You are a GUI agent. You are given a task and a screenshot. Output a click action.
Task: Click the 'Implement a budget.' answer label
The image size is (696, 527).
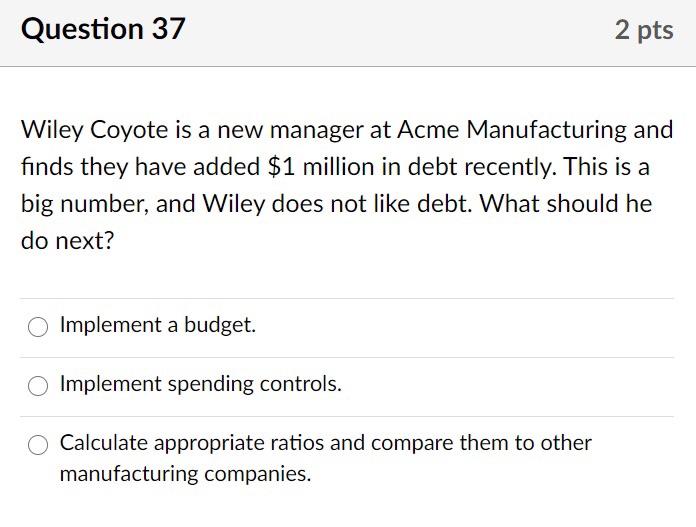click(158, 325)
